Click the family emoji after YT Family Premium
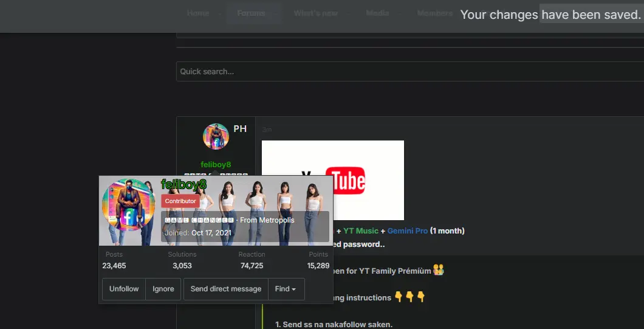This screenshot has width=644, height=329. coord(439,270)
